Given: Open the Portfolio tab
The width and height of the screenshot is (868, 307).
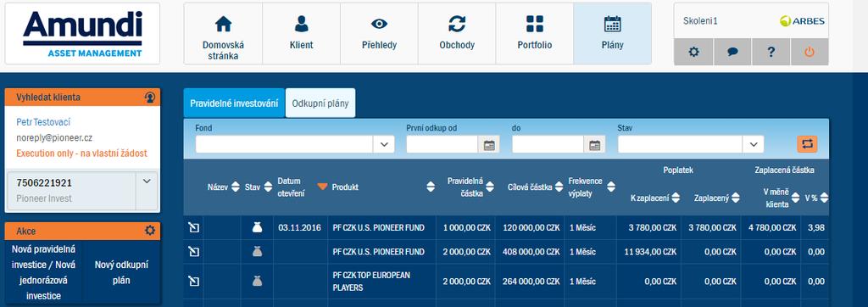Looking at the screenshot, I should point(535,34).
